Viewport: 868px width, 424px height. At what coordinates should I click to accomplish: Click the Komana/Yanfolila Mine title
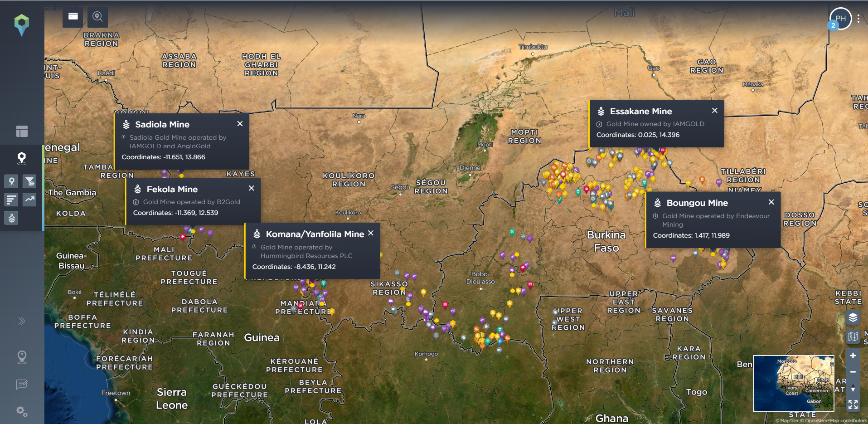[x=315, y=234]
